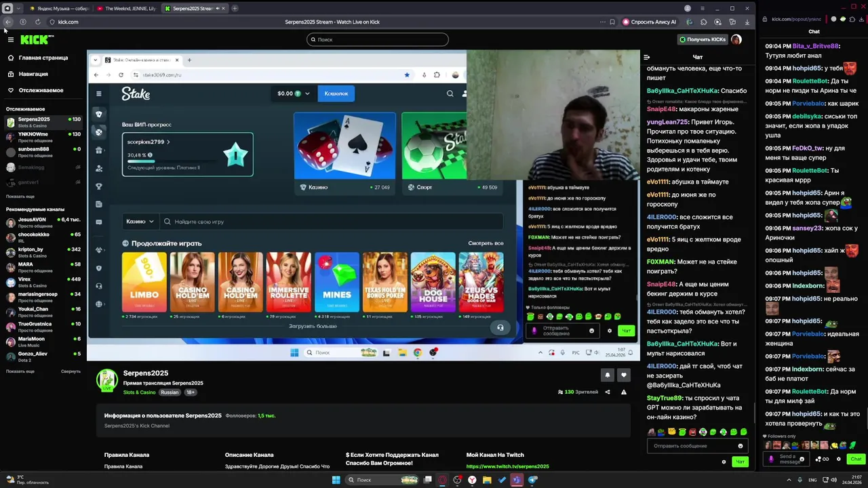Open the browser three-dots page menu
868x488 pixels.
pos(602,22)
